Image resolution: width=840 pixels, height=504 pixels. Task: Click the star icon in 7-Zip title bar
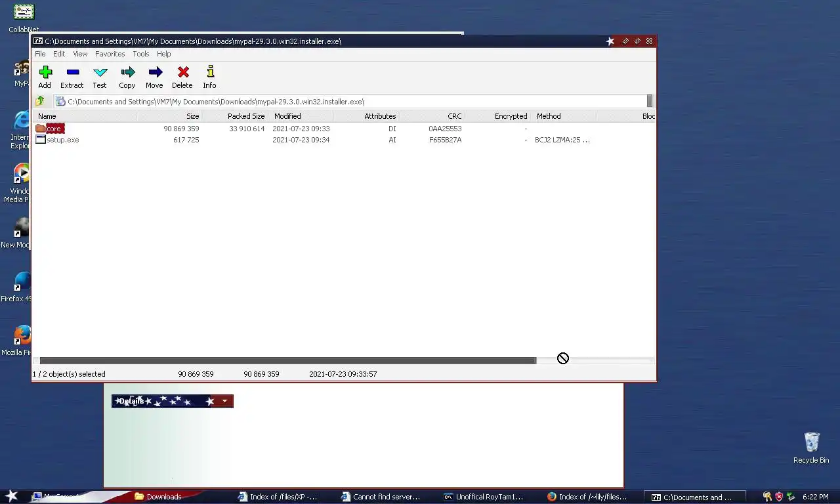point(610,41)
